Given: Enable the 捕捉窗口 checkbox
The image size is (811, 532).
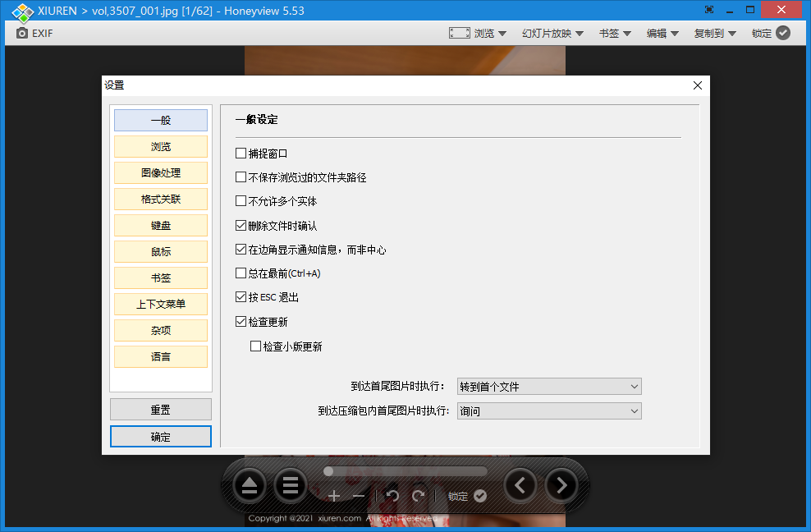Looking at the screenshot, I should click(241, 153).
